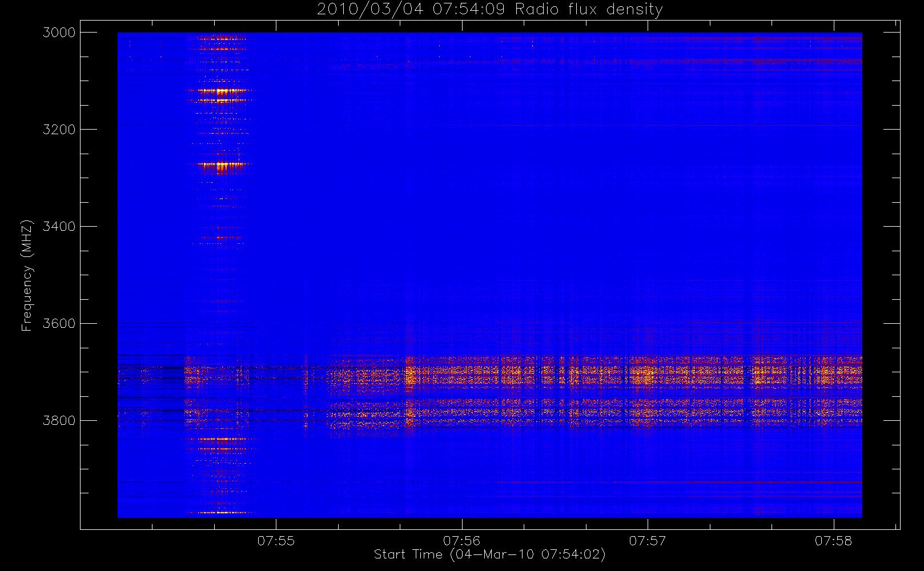Click the "Frequency (MHZ)" axis label
This screenshot has height=571, width=924.
pos(27,275)
